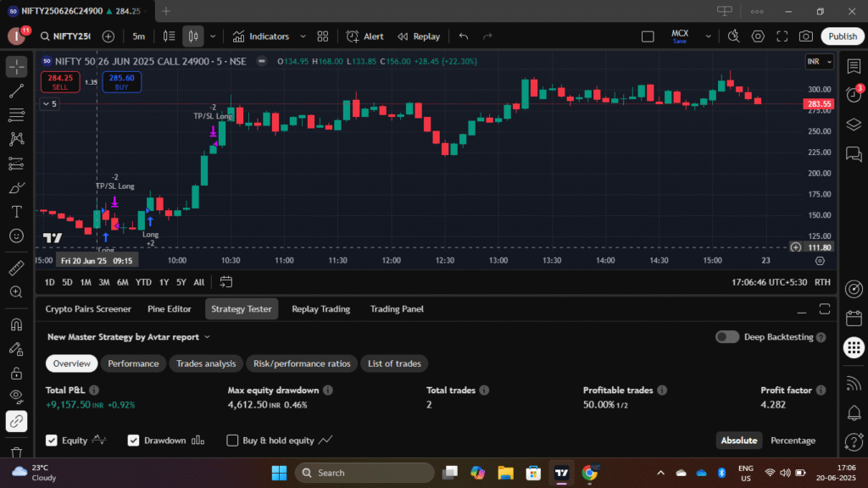Viewport: 868px width, 488px height.
Task: Expand the indicator templates dropdown
Action: pyautogui.click(x=303, y=36)
